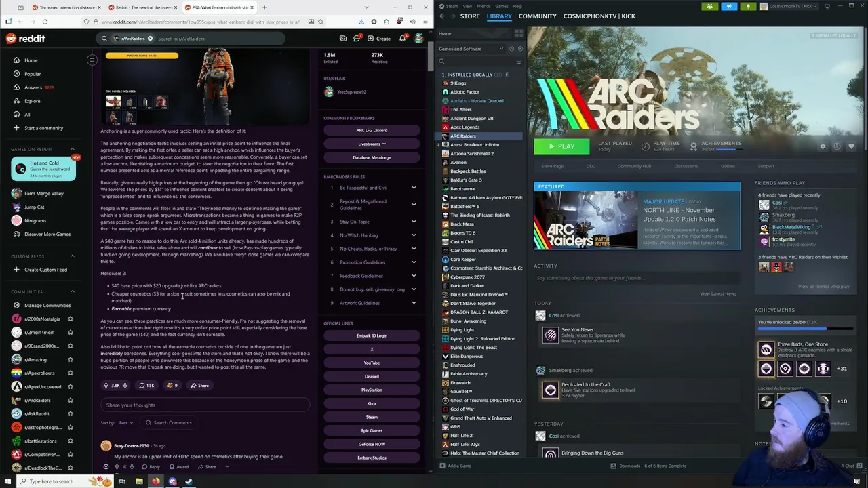Image resolution: width=868 pixels, height=488 pixels.
Task: Open the 1.5K comments button on post
Action: (146, 386)
